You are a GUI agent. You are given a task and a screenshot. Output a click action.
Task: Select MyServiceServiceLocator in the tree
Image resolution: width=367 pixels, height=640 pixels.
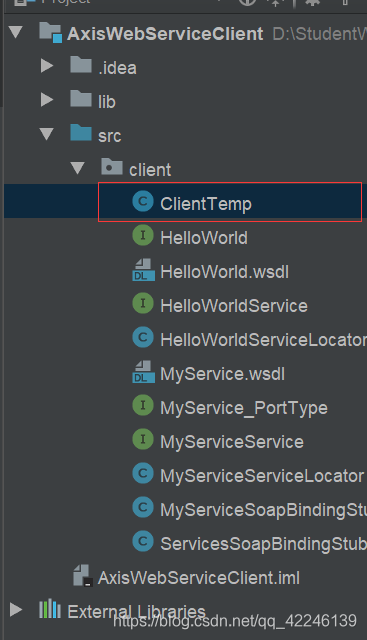pos(262,476)
